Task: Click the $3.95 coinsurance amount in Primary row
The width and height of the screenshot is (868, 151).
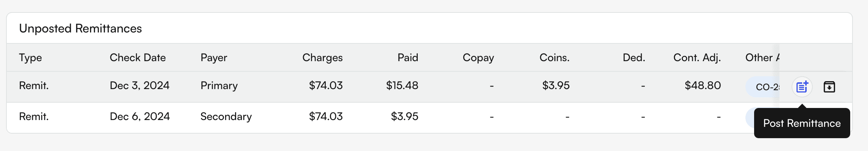Action: pyautogui.click(x=556, y=86)
